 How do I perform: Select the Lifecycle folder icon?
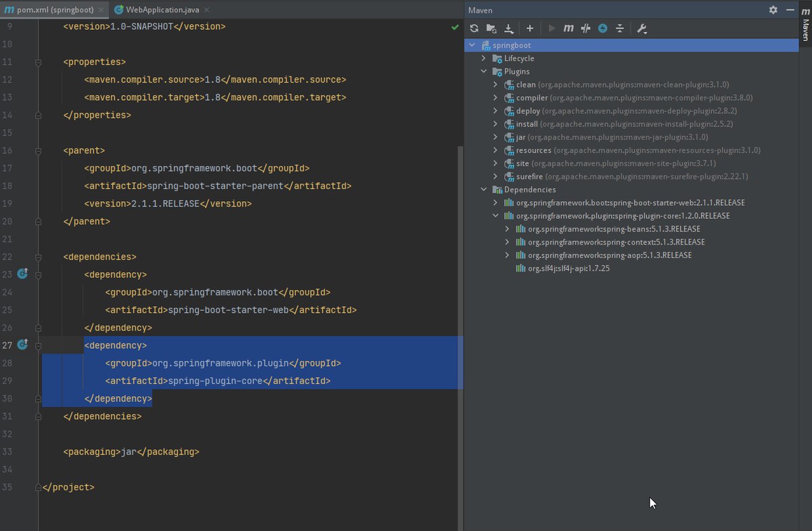[x=497, y=58]
